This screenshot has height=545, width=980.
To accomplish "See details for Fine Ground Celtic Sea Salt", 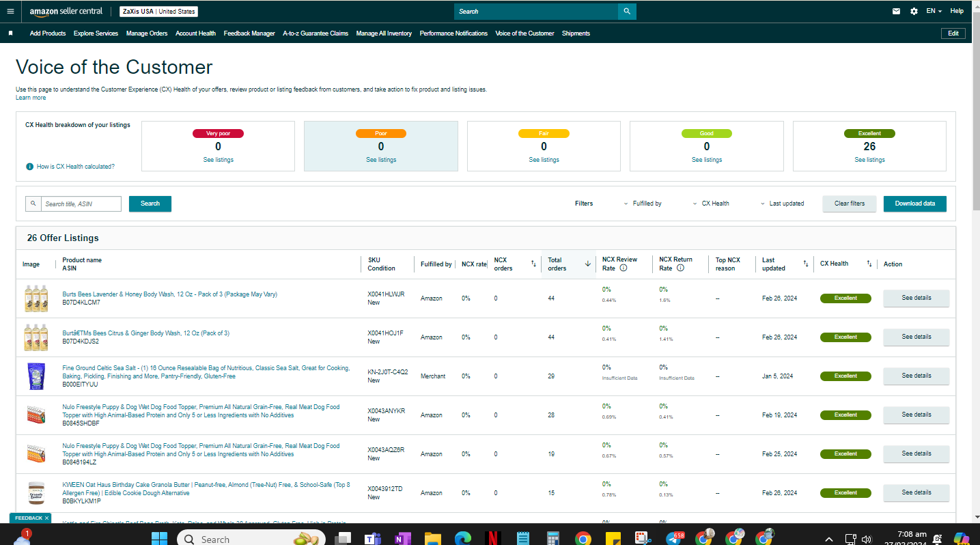I will pos(916,376).
